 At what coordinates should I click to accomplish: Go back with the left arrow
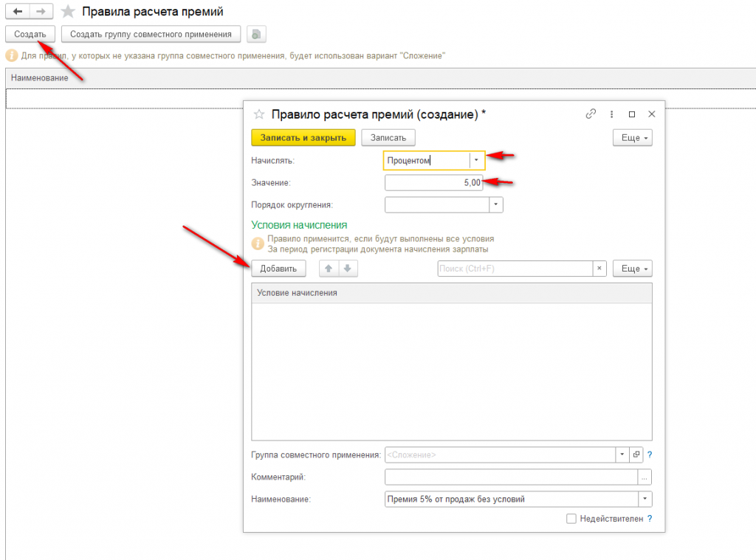[x=18, y=11]
